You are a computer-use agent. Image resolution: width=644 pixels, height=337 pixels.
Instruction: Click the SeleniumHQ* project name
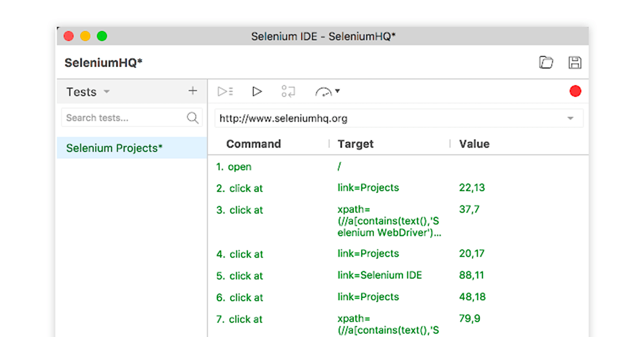coord(104,63)
